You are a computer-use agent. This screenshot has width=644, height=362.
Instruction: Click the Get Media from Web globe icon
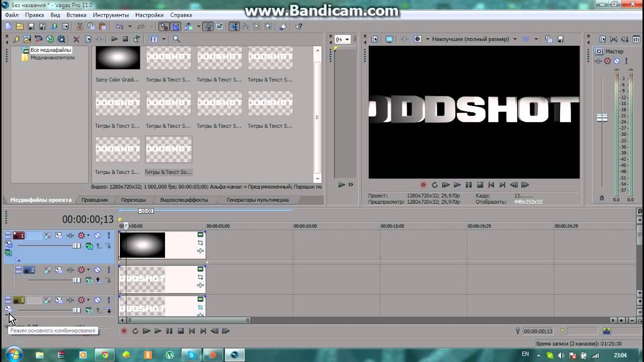[x=50, y=39]
